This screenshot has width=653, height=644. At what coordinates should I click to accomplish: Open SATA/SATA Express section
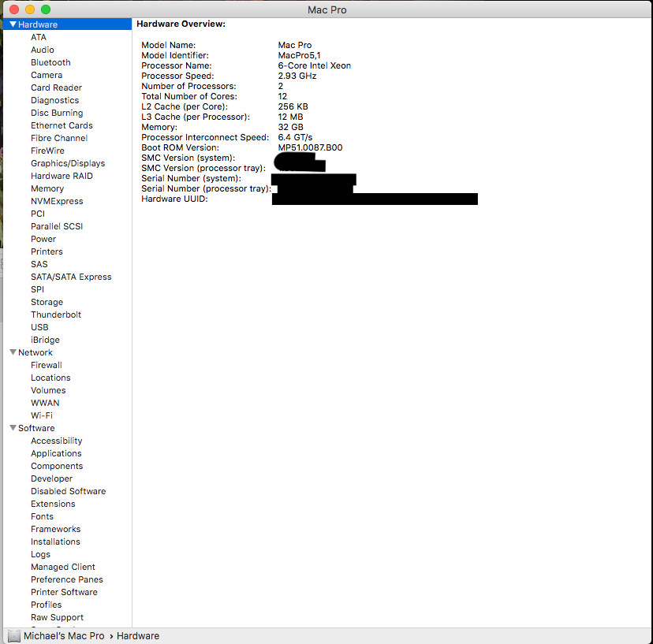point(71,277)
